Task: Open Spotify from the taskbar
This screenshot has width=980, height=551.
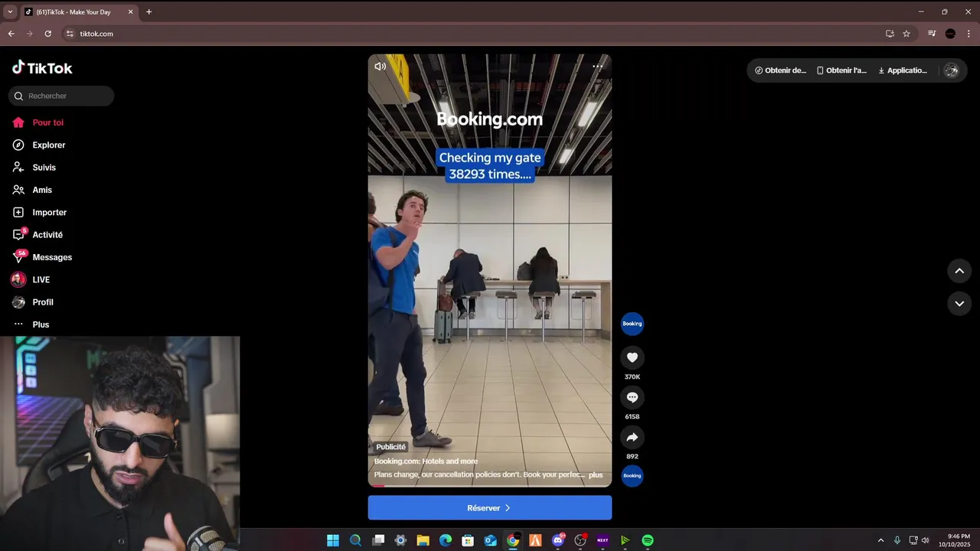Action: [x=648, y=540]
